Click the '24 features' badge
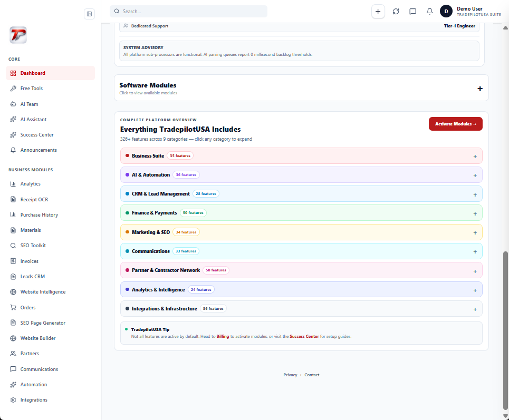This screenshot has width=509, height=420. (x=201, y=290)
